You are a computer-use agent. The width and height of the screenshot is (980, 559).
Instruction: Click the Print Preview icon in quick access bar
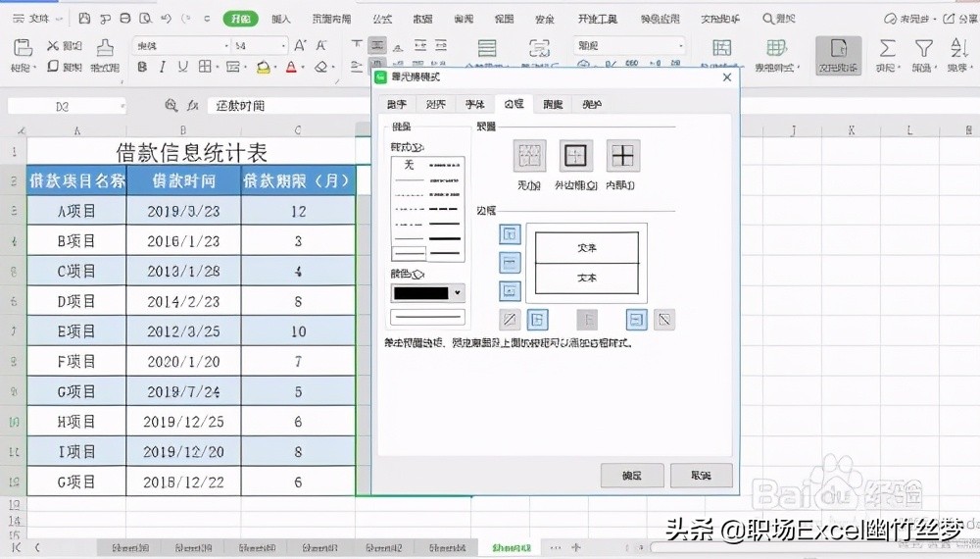pos(146,19)
